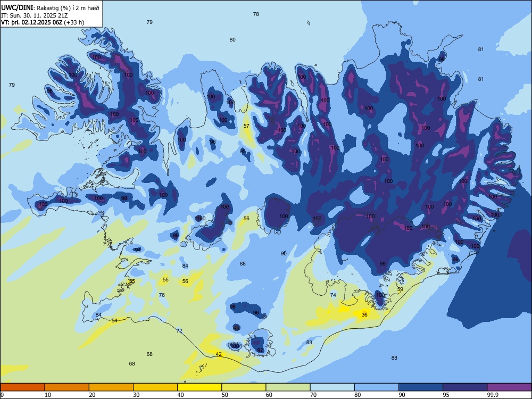The height and width of the screenshot is (399, 532).
Task: Click the '94' humidity value on the map
Action: (138, 250)
